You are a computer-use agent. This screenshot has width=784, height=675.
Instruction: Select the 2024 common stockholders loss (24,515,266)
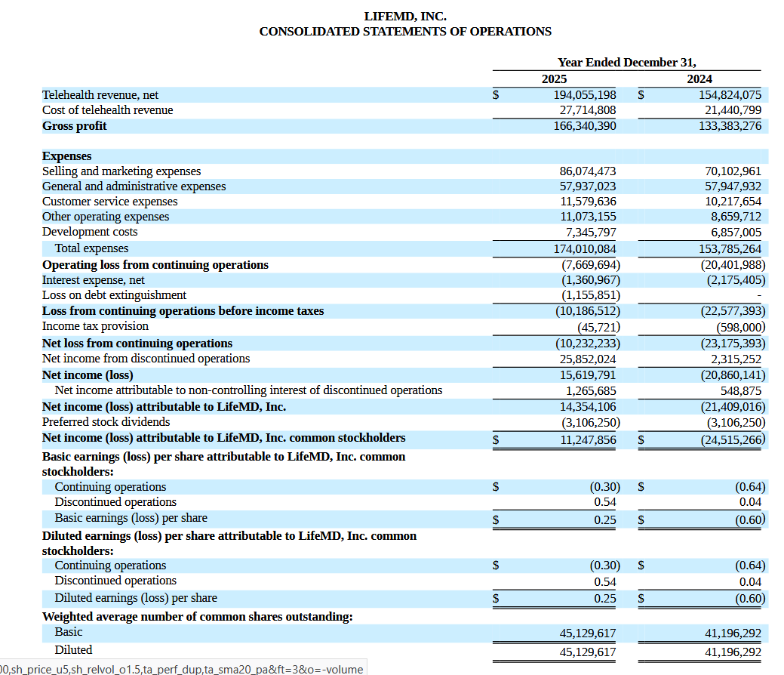point(733,439)
